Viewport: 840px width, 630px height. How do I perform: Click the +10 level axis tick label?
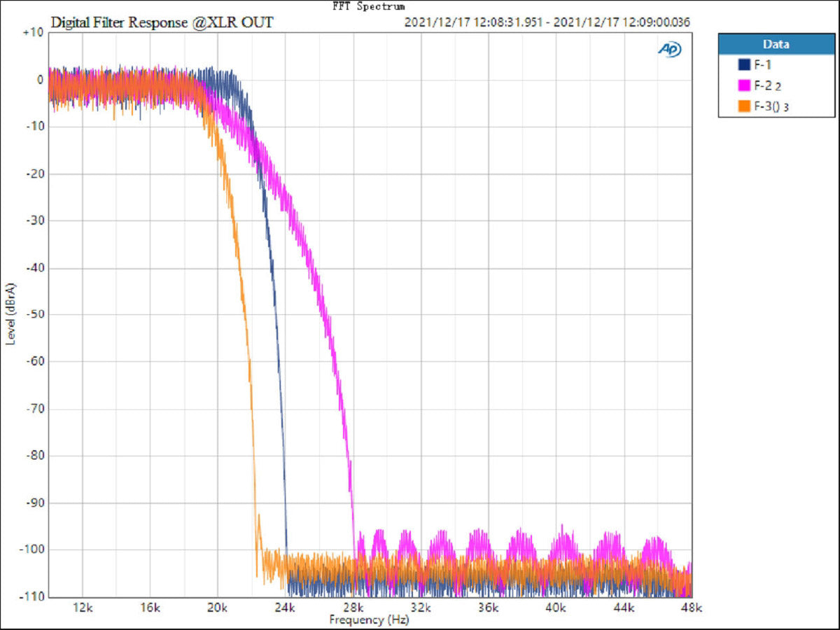[x=32, y=33]
